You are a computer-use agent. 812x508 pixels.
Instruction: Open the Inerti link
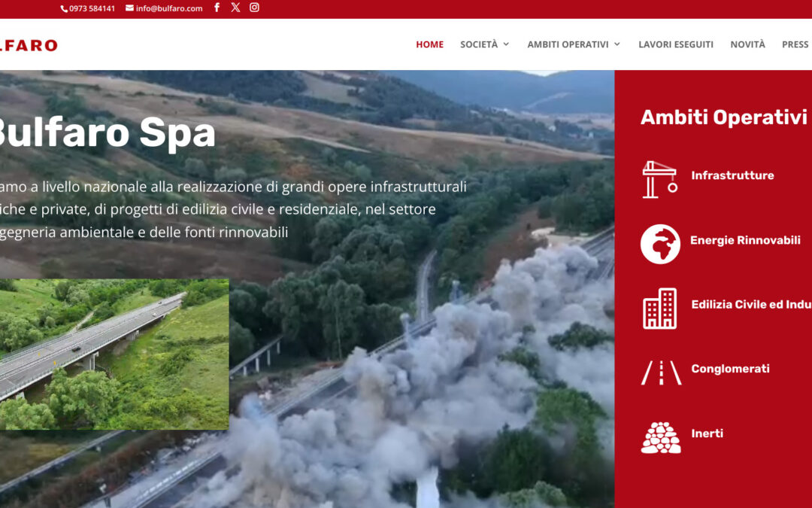(x=707, y=433)
